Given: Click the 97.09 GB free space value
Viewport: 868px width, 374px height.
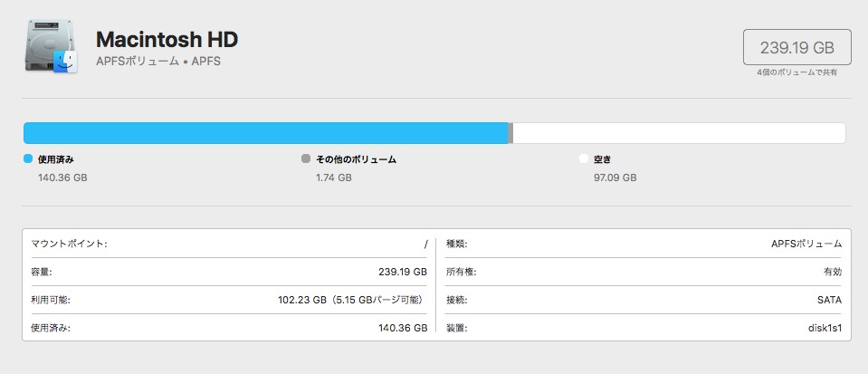Looking at the screenshot, I should pyautogui.click(x=615, y=177).
